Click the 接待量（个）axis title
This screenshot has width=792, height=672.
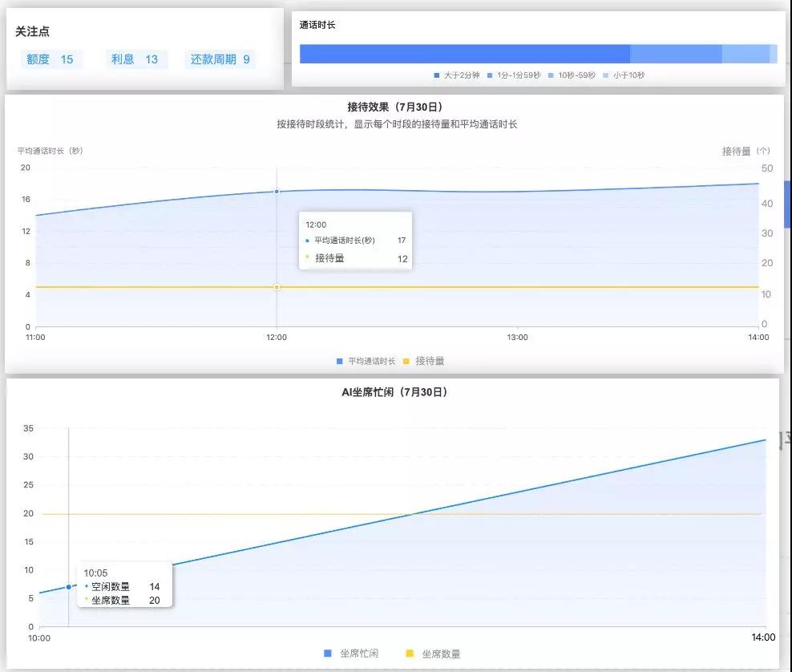(746, 151)
